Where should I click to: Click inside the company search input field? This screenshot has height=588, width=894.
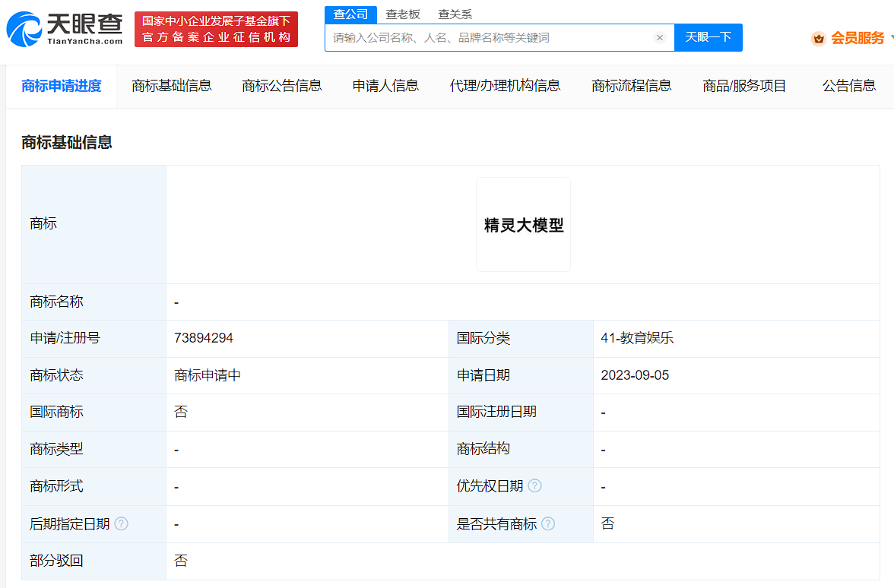tap(494, 36)
